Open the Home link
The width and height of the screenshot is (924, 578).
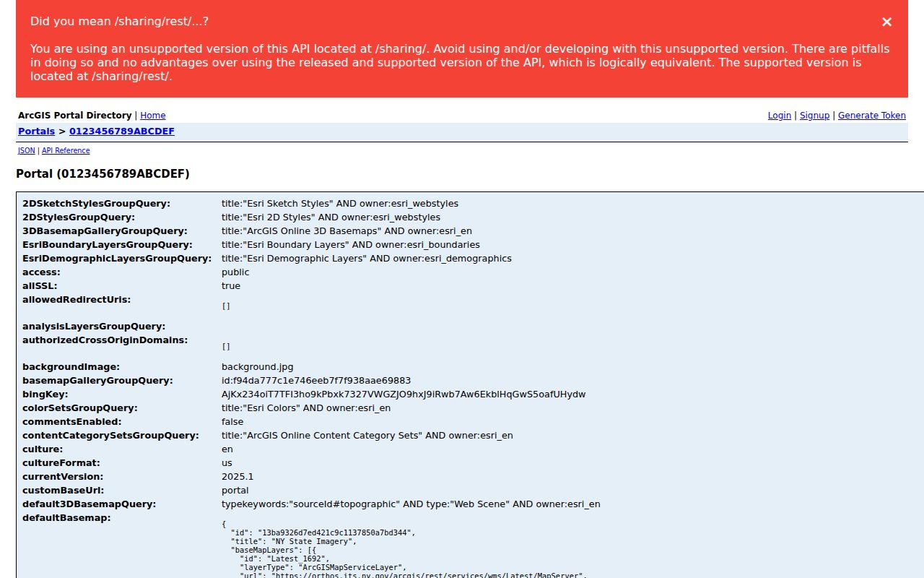[x=153, y=116]
